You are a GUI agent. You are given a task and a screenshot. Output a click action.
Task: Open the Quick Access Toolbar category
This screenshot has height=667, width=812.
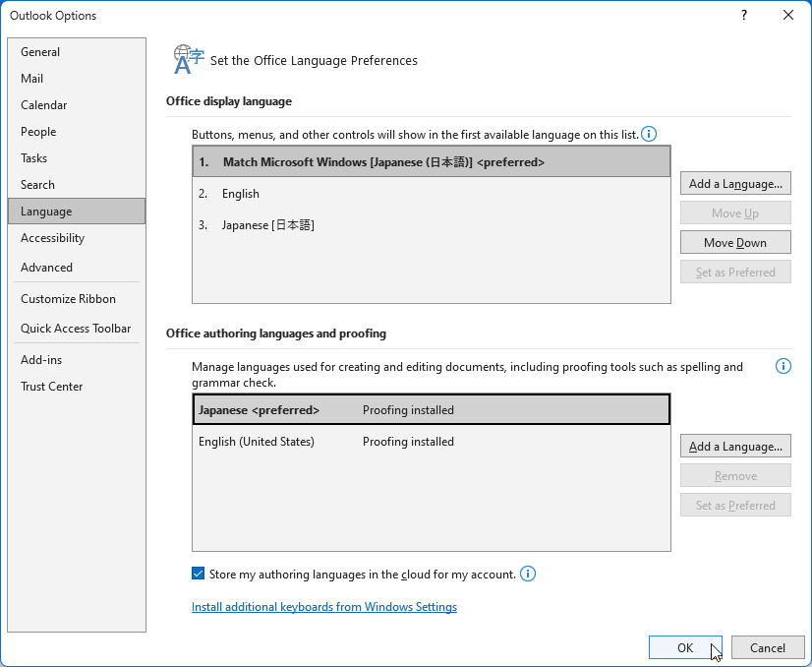tap(77, 329)
